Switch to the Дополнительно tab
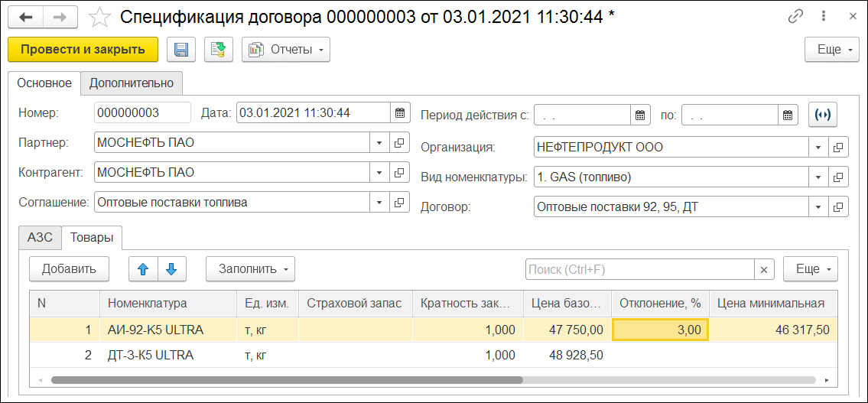The image size is (868, 403). (x=132, y=83)
